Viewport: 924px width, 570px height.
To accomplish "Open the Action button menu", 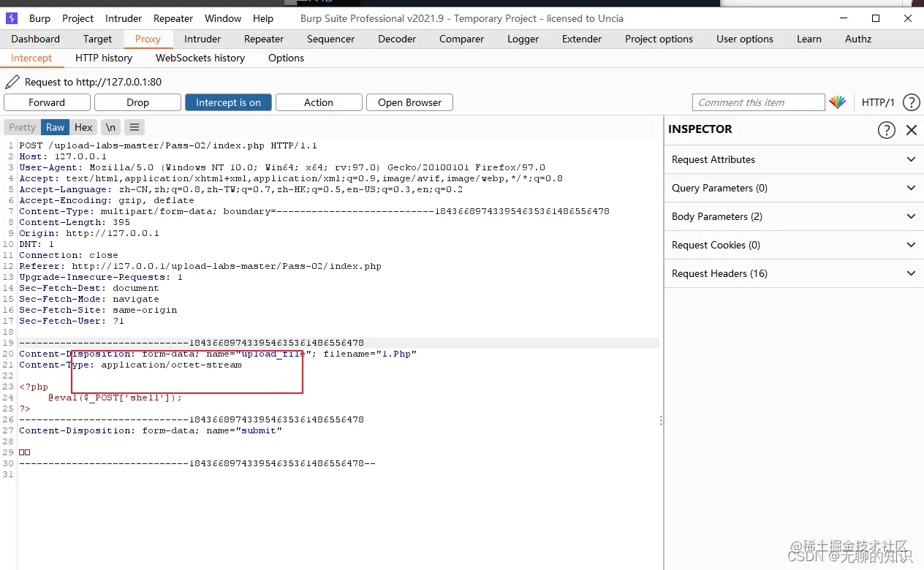I will tap(319, 102).
